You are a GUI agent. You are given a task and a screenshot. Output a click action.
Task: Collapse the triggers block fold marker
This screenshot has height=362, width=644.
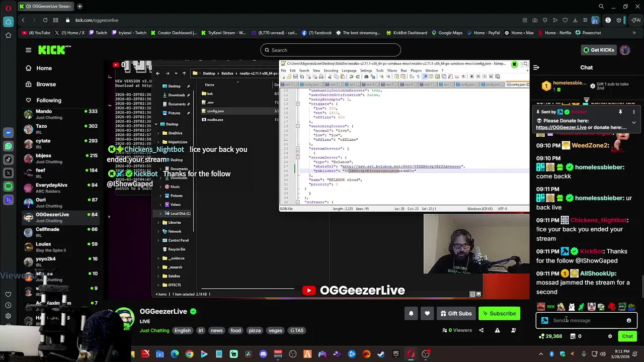tap(297, 104)
